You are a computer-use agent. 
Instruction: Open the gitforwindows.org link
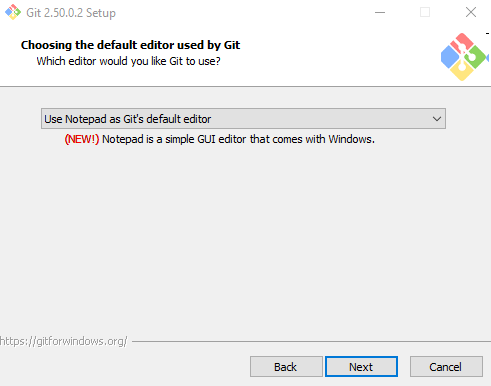tap(63, 341)
